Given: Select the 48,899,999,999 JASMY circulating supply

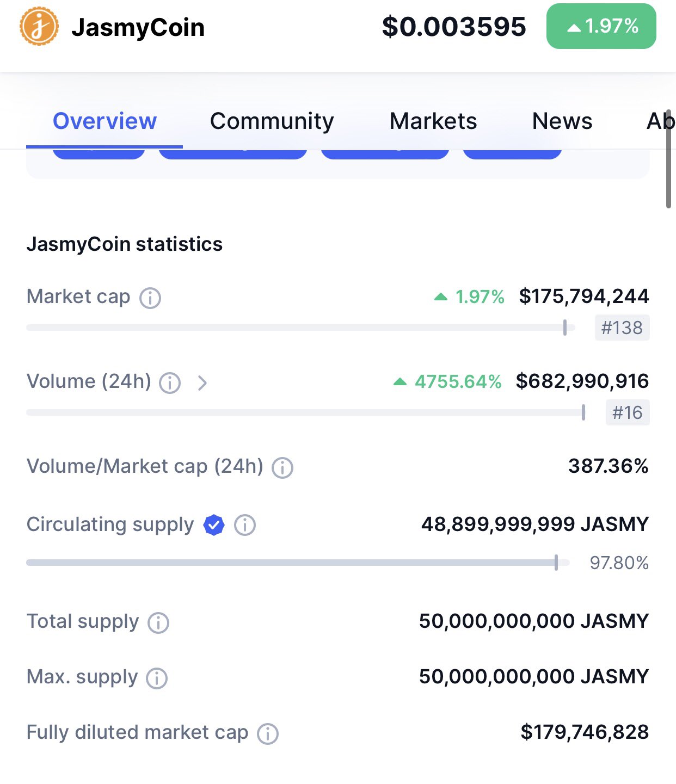Looking at the screenshot, I should pos(535,524).
